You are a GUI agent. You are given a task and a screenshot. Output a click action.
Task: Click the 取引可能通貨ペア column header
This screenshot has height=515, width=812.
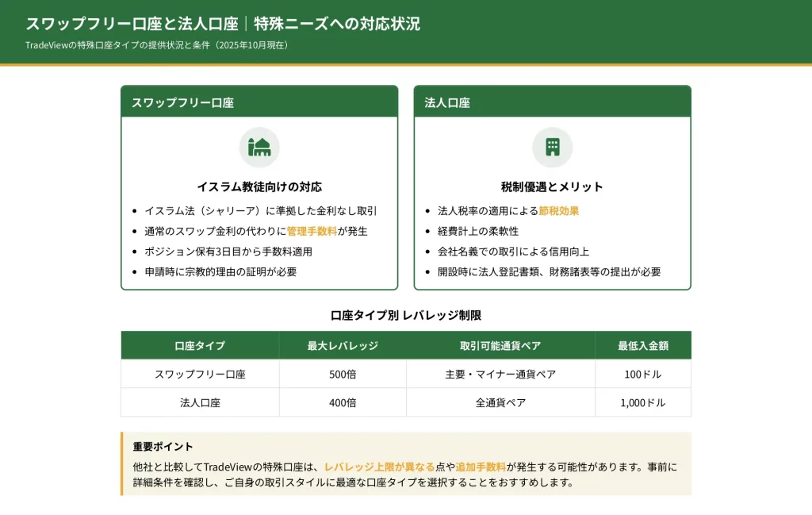point(500,346)
